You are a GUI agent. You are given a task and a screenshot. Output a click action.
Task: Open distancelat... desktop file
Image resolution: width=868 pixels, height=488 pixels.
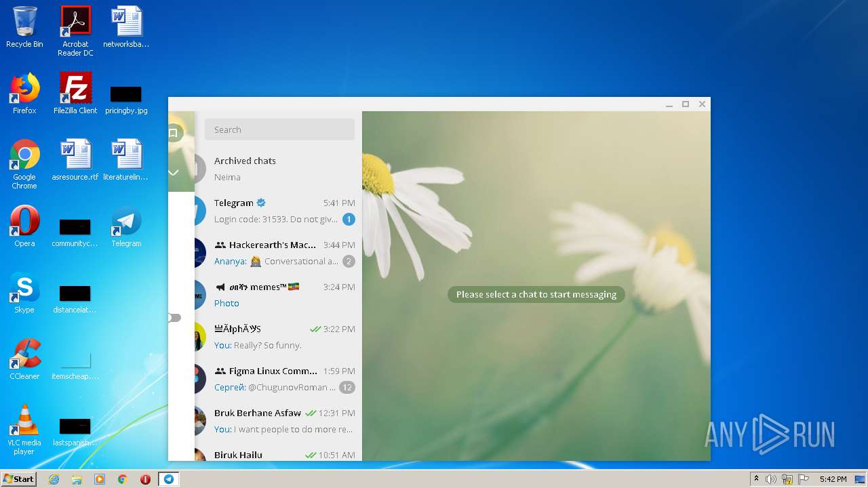tap(75, 298)
